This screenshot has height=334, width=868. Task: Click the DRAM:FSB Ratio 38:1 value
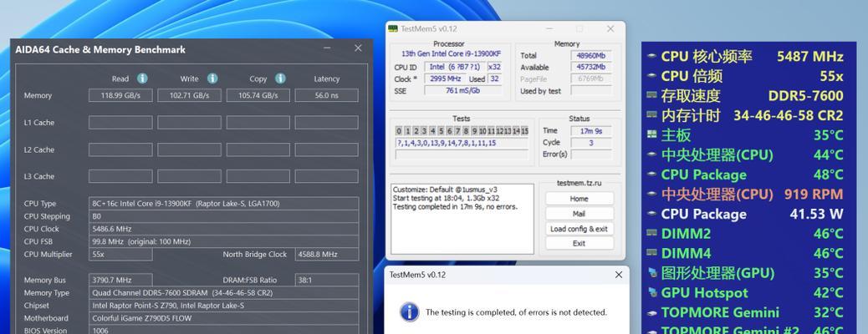tap(327, 280)
